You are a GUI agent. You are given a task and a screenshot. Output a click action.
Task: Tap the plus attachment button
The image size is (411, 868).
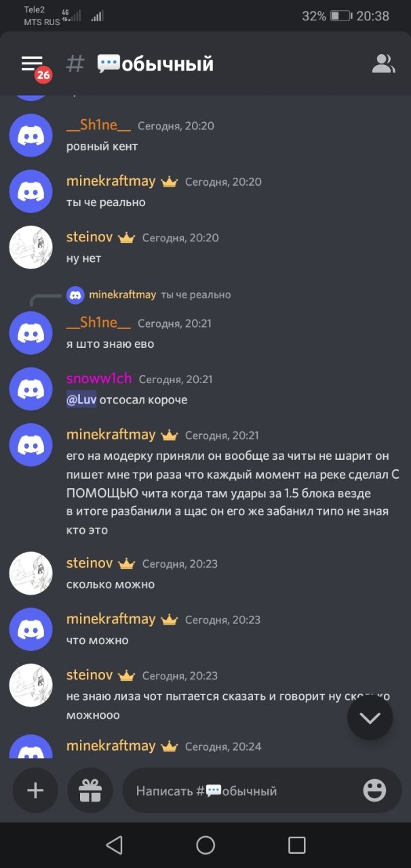pos(35,790)
